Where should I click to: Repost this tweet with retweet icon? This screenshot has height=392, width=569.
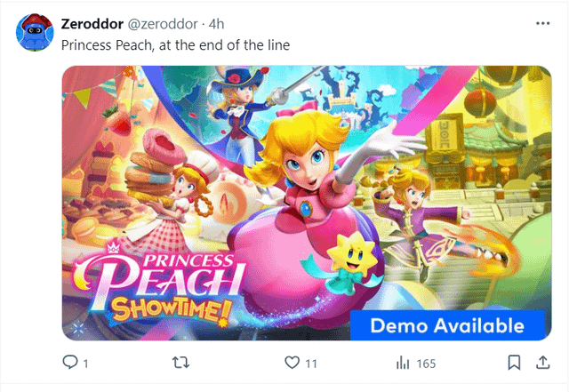pyautogui.click(x=180, y=363)
